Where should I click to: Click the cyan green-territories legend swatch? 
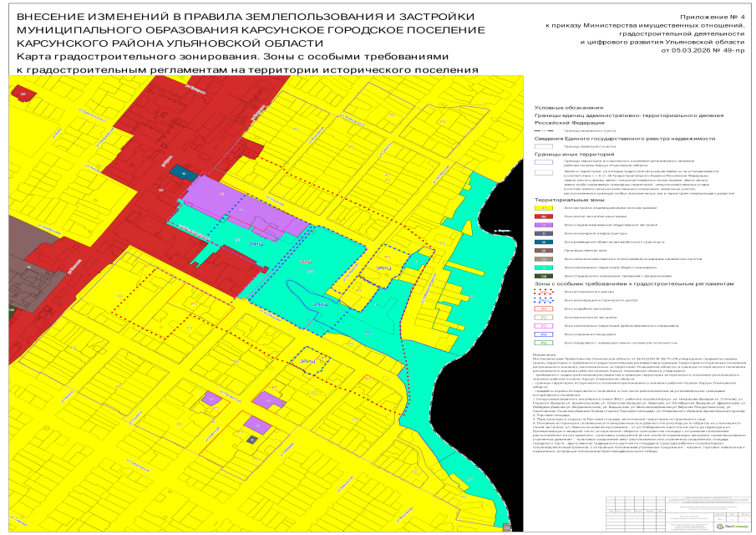pyautogui.click(x=544, y=267)
